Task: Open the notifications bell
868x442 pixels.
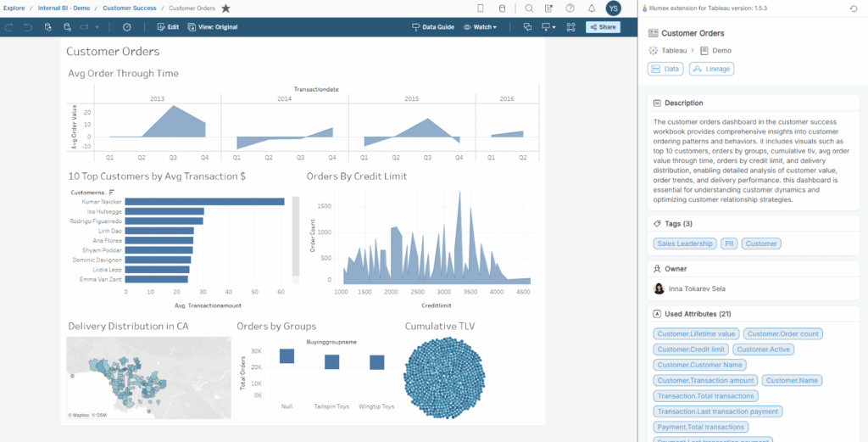Action: [591, 8]
